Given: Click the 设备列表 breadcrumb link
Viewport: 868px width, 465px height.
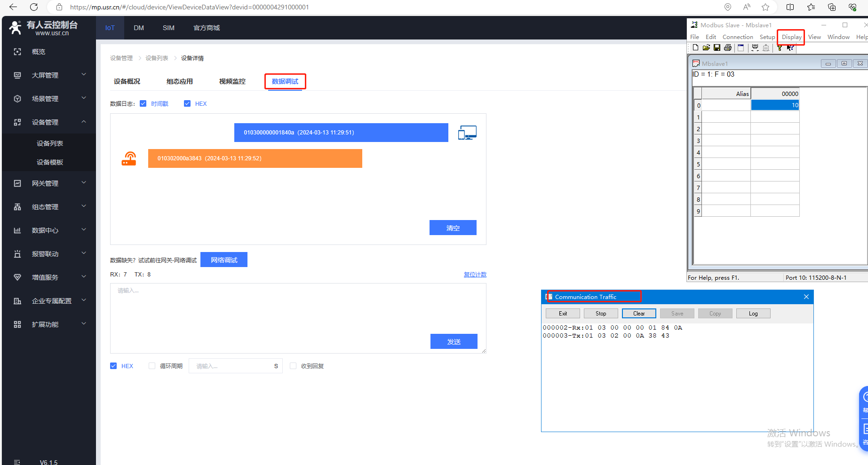Looking at the screenshot, I should [157, 58].
